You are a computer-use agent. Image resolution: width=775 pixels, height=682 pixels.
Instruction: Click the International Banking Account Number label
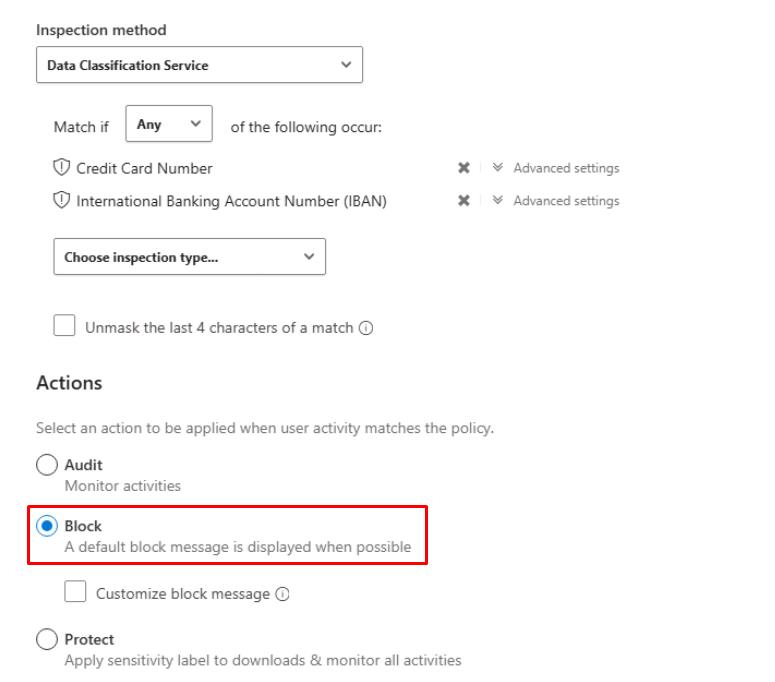pos(231,201)
